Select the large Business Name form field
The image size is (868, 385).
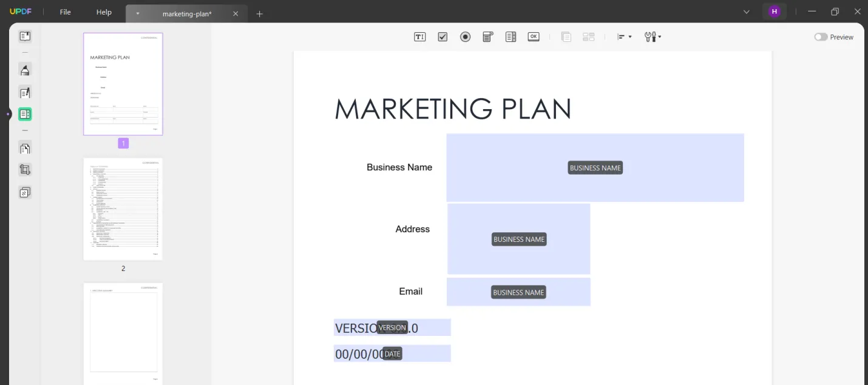click(595, 168)
